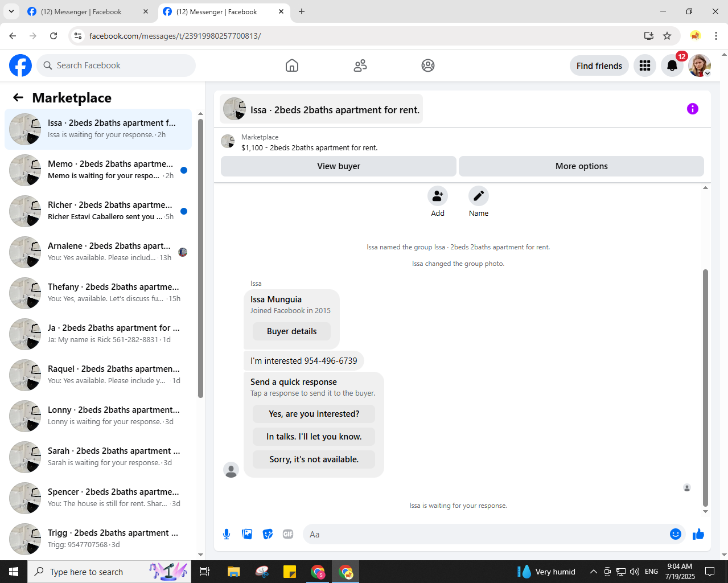728x583 pixels.
Task: Open the Facebook menu grid icon
Action: point(645,65)
